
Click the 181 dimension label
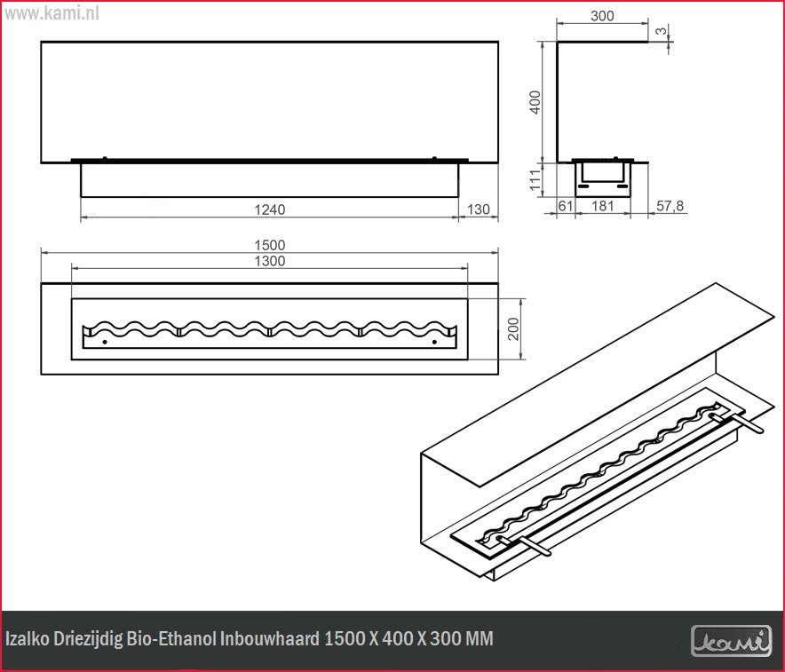[602, 206]
